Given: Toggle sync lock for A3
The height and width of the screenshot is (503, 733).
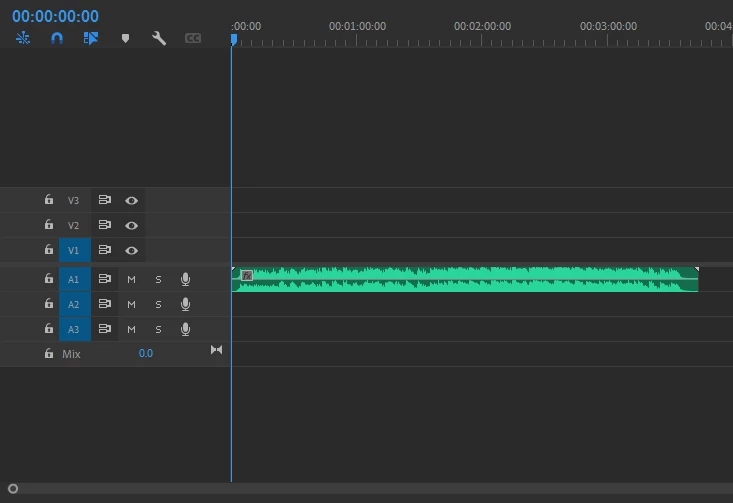Looking at the screenshot, I should [x=105, y=329].
